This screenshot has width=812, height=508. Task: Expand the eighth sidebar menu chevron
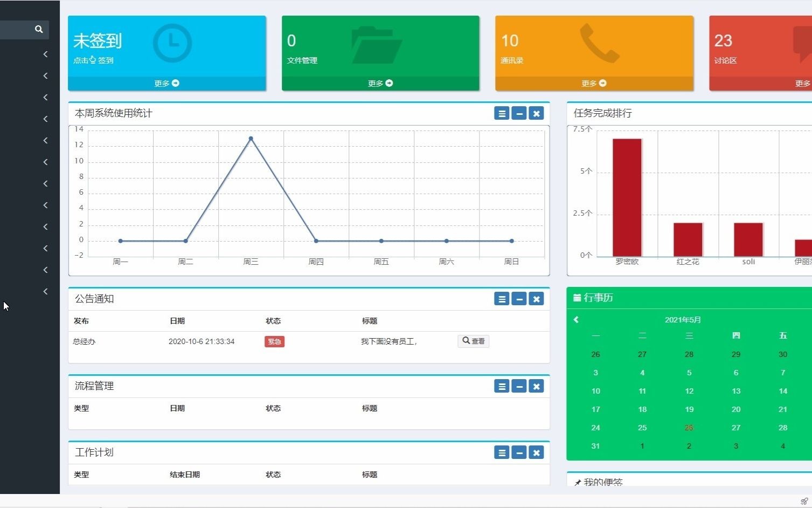point(46,205)
